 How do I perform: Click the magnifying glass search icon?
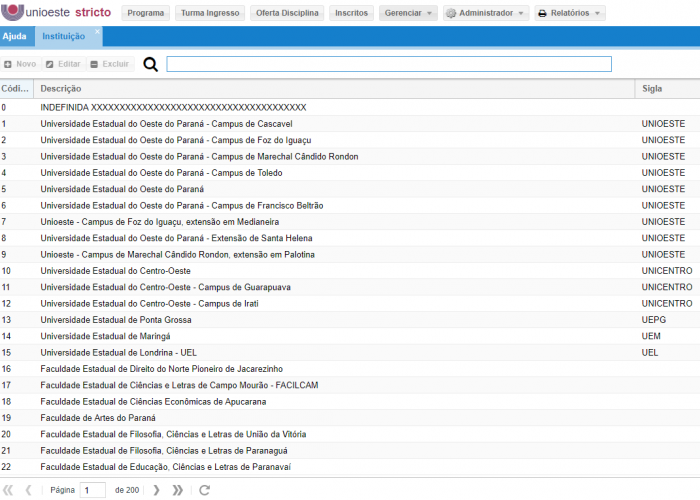click(151, 64)
